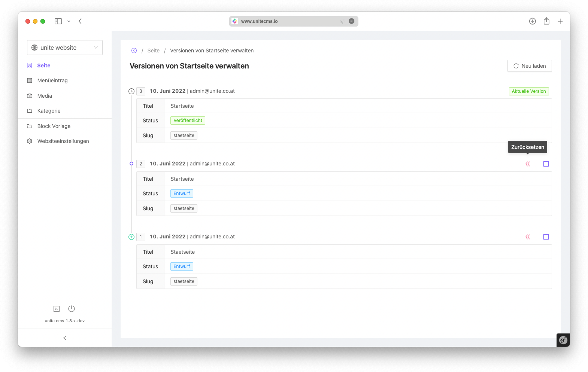
Task: Click the Startseite title value in version 2
Action: click(182, 179)
